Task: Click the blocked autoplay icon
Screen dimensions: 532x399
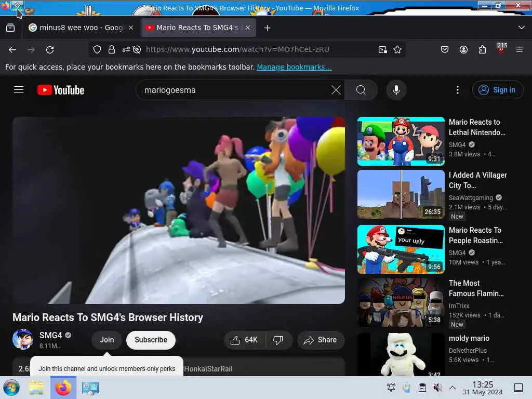Action: pyautogui.click(x=137, y=49)
